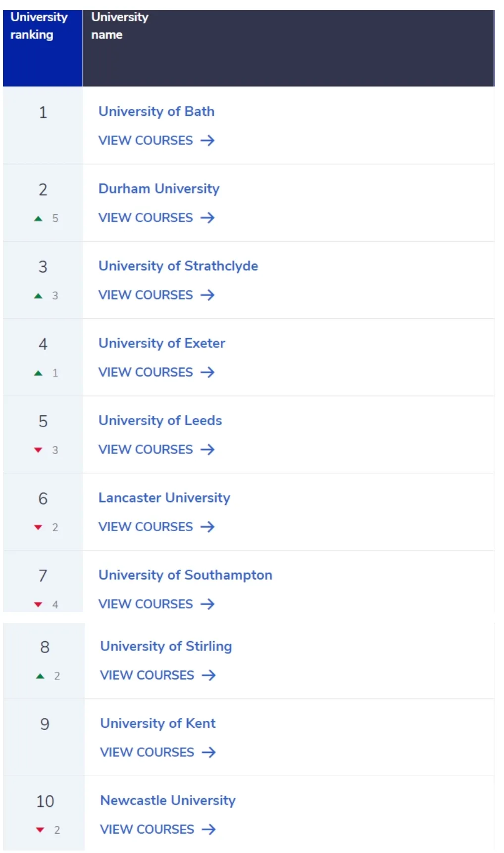Click the arrow icon in Stirling row
The height and width of the screenshot is (853, 504).
click(x=209, y=675)
